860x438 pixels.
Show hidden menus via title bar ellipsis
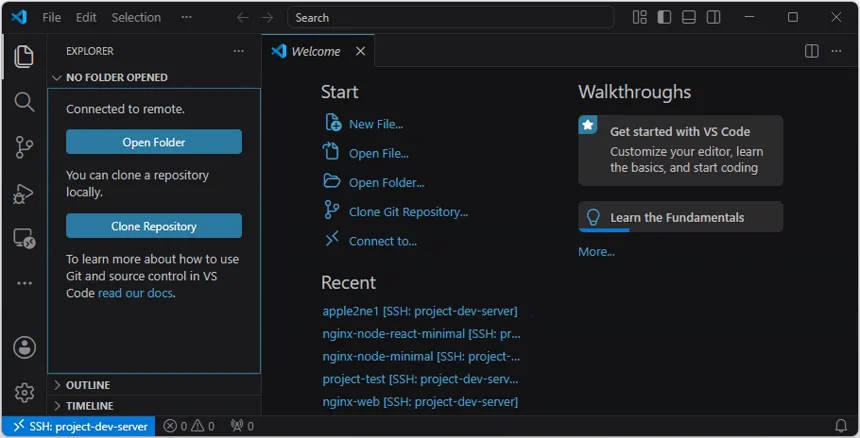186,18
